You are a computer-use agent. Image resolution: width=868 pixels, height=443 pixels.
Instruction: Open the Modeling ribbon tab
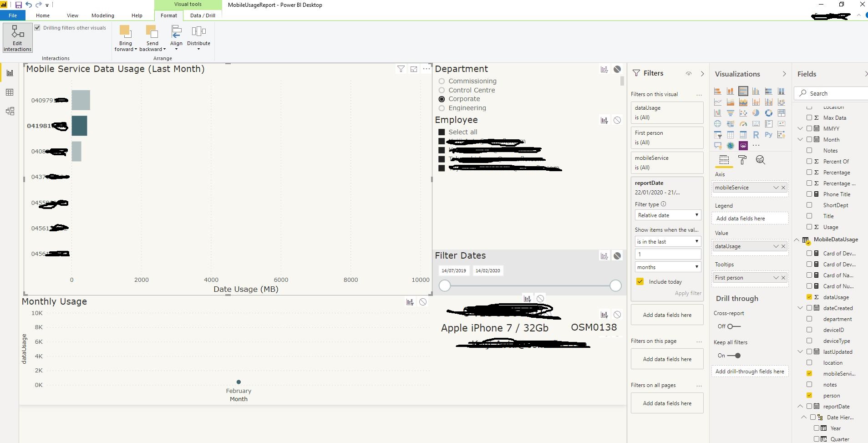(x=103, y=15)
